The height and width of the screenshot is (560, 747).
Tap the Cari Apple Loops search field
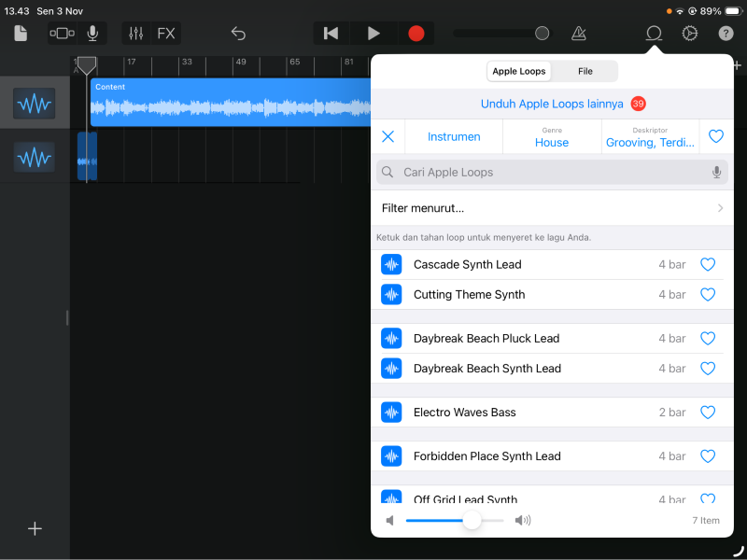coord(551,173)
